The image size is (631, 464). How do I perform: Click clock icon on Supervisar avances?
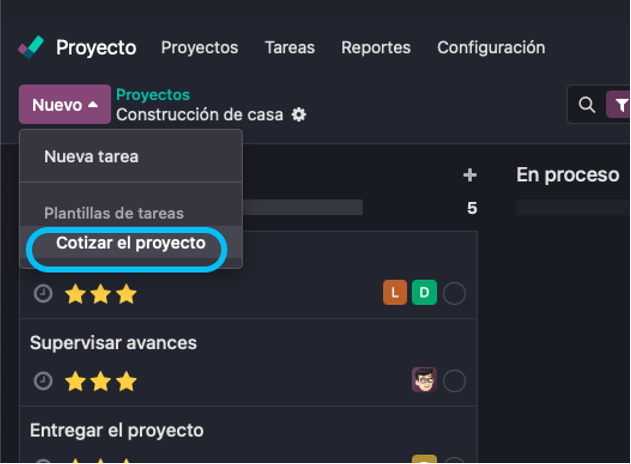(43, 381)
